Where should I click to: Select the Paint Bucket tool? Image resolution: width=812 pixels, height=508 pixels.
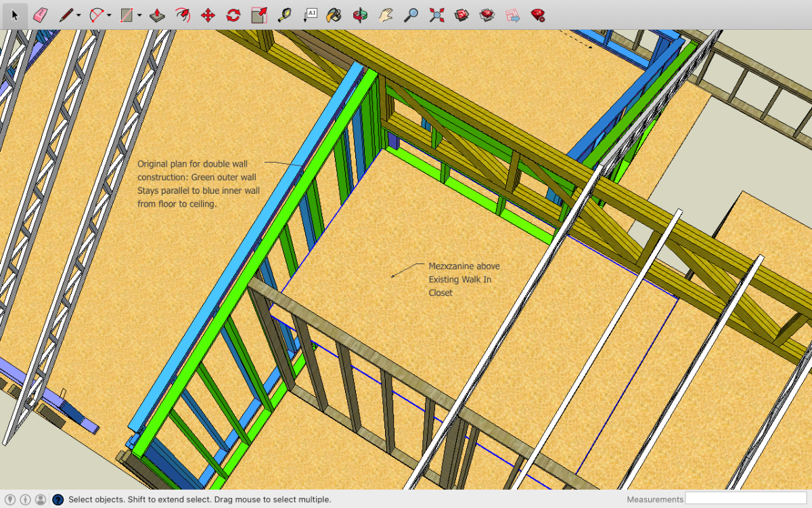(x=334, y=15)
